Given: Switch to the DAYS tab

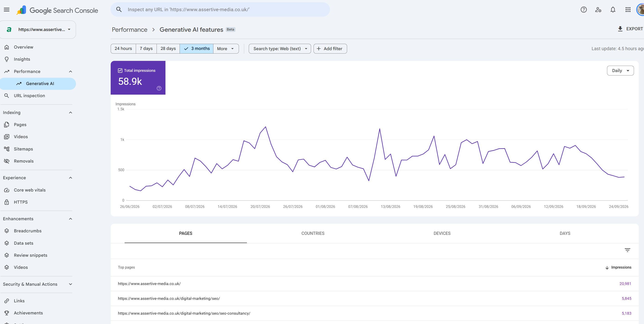Looking at the screenshot, I should pos(565,233).
